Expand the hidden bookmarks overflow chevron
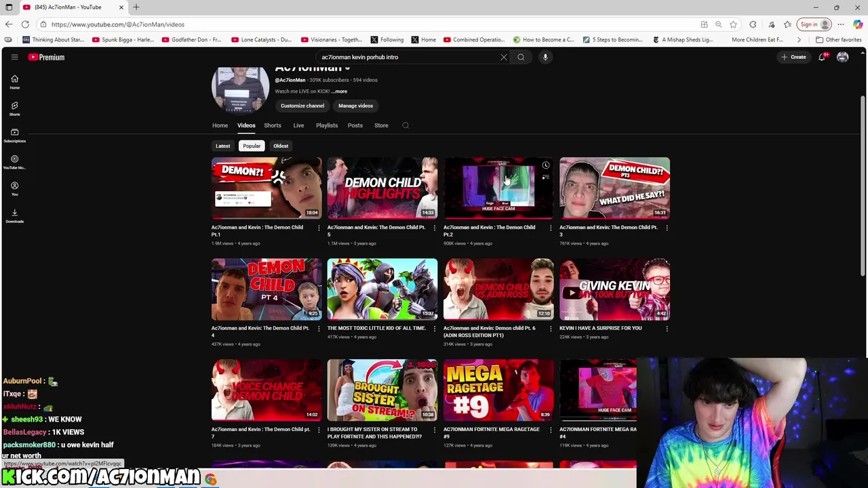Screen dimensions: 868x488 (x=799, y=40)
